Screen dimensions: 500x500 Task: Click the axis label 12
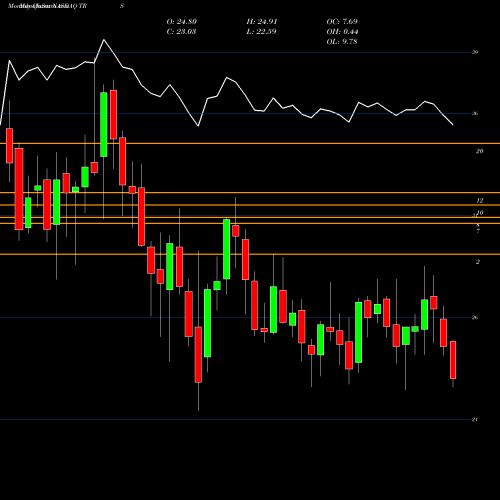pos(479,201)
